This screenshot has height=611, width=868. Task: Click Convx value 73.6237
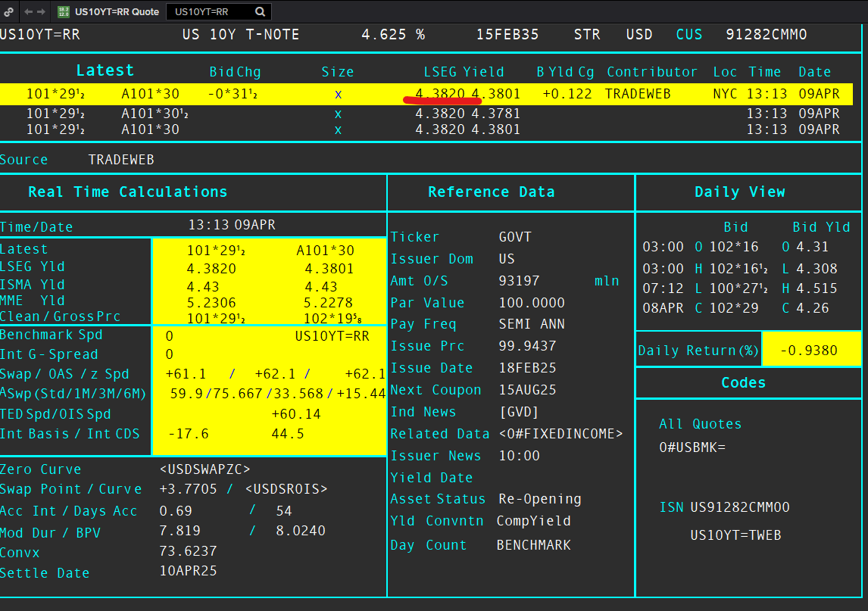click(188, 550)
